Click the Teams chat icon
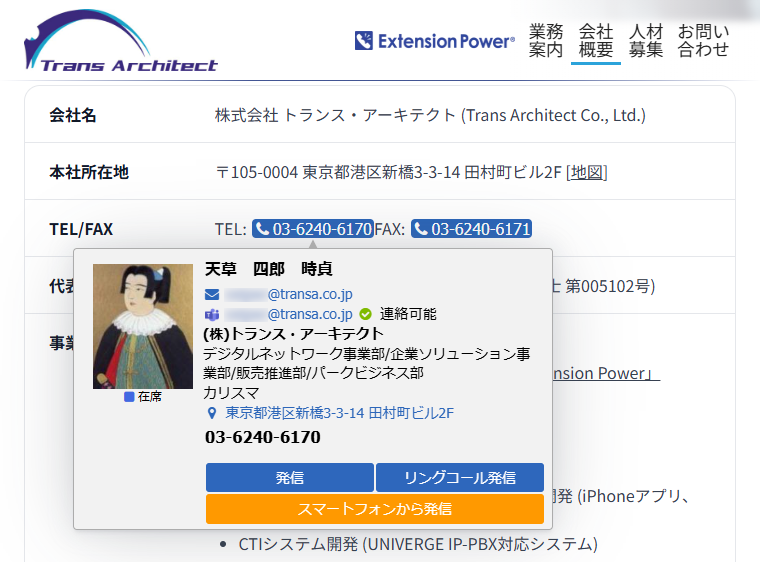 (x=212, y=315)
